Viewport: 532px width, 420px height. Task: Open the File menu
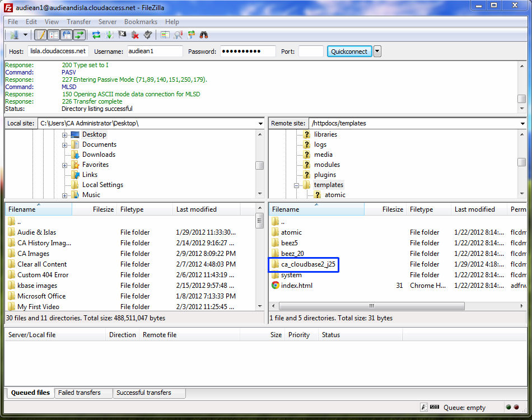[13, 22]
